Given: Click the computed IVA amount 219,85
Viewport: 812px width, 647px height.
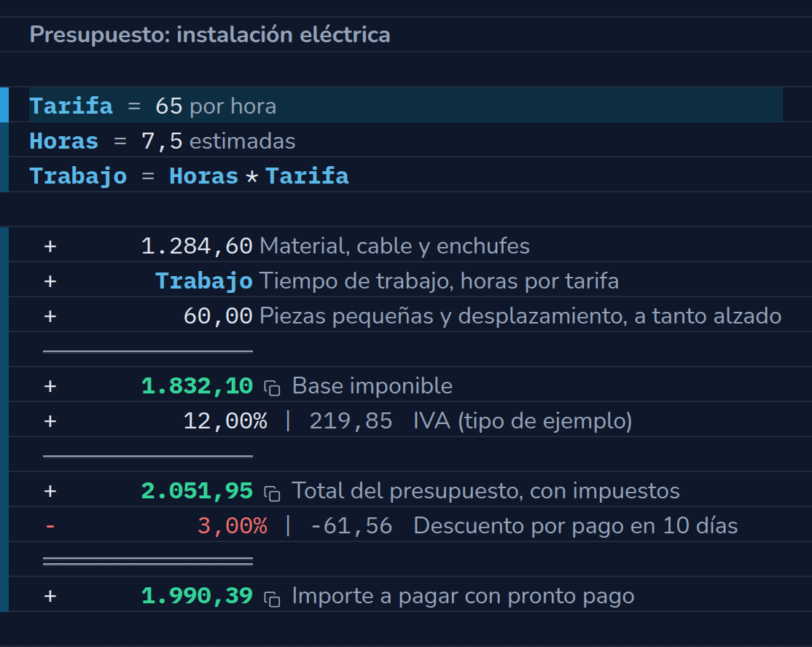Looking at the screenshot, I should 351,421.
